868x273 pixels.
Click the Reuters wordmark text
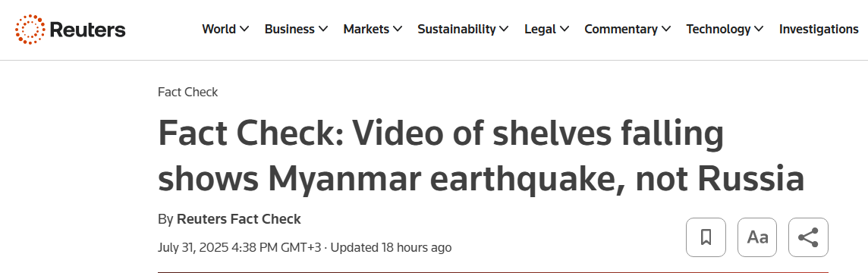pyautogui.click(x=87, y=30)
